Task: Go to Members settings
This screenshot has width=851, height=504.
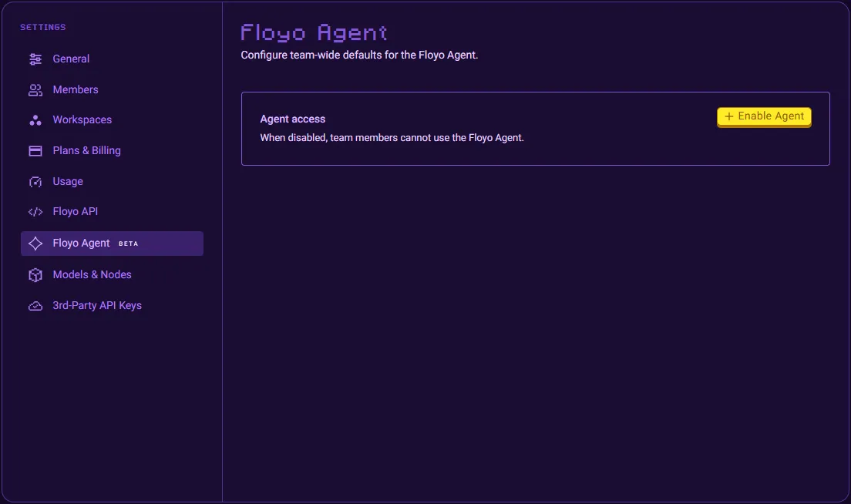Action: 112,90
